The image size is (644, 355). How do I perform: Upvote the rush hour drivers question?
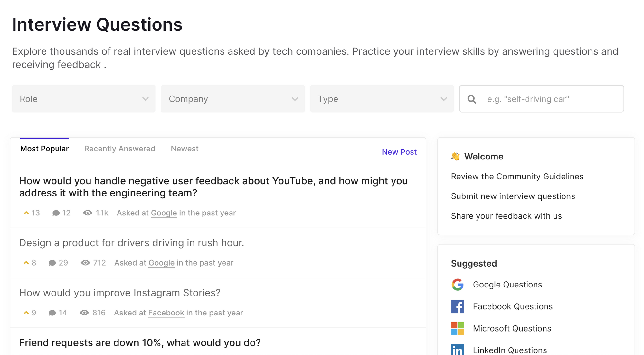26,263
